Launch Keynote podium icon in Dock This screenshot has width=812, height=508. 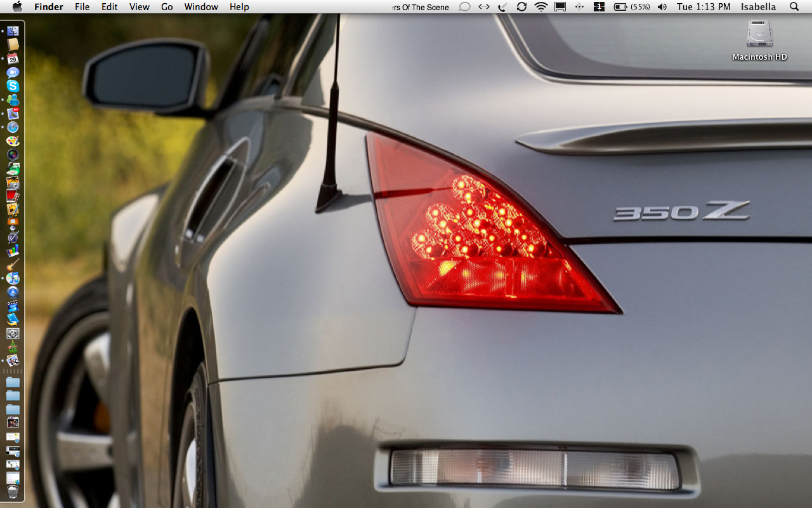[13, 222]
